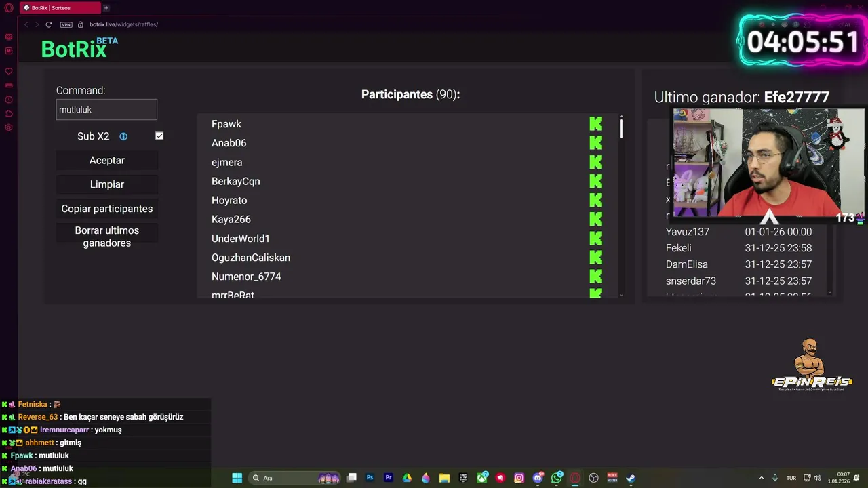Open Steam from the taskbar
This screenshot has width=868, height=488.
pos(630,478)
